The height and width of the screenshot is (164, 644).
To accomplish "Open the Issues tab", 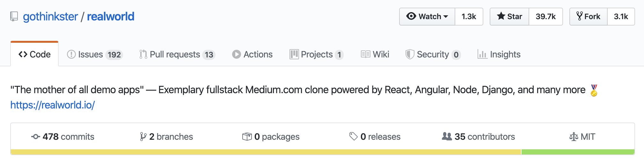I will coord(95,55).
